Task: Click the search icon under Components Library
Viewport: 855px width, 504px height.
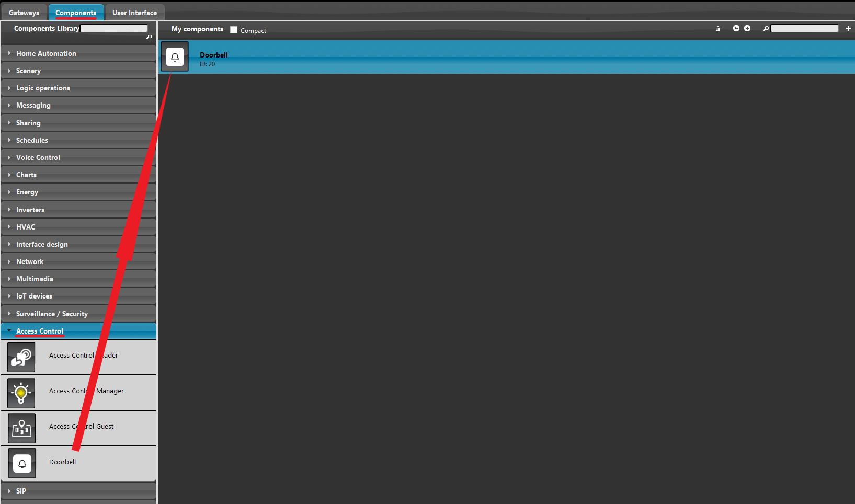Action: (149, 37)
